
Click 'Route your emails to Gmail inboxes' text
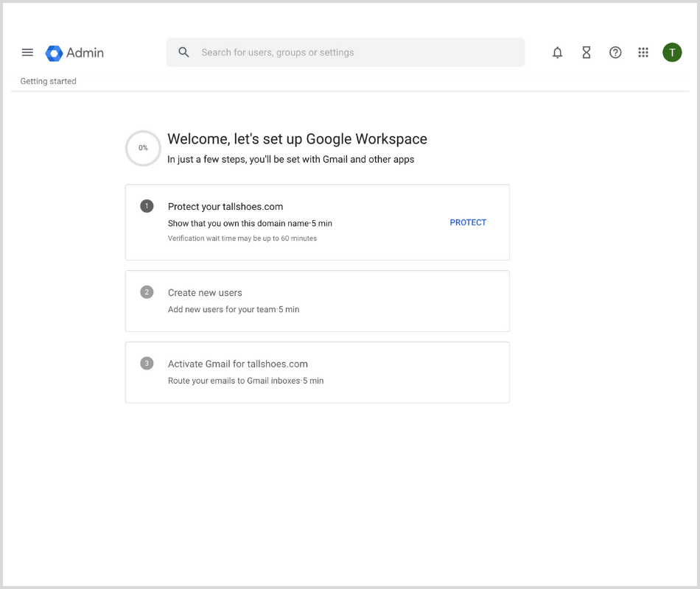tap(234, 381)
